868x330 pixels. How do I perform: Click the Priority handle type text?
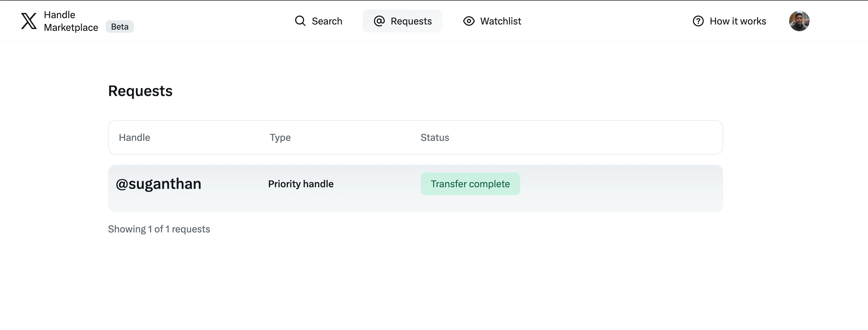(301, 184)
